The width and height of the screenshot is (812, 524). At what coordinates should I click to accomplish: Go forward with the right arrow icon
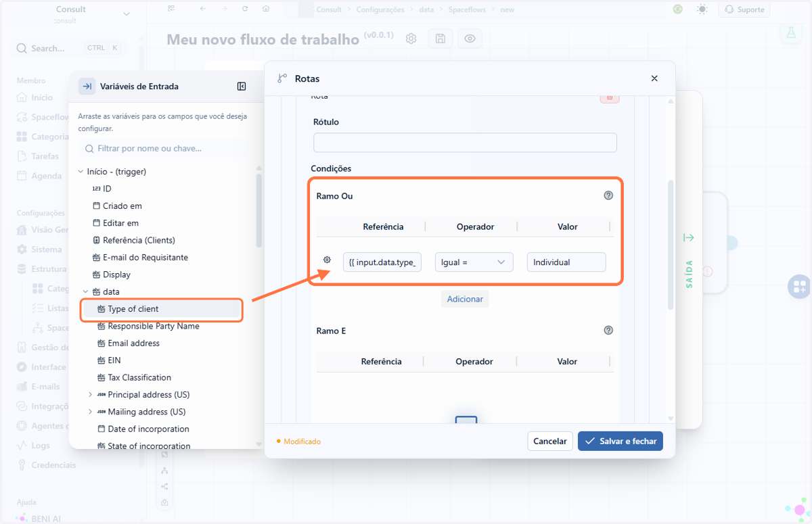(x=224, y=9)
